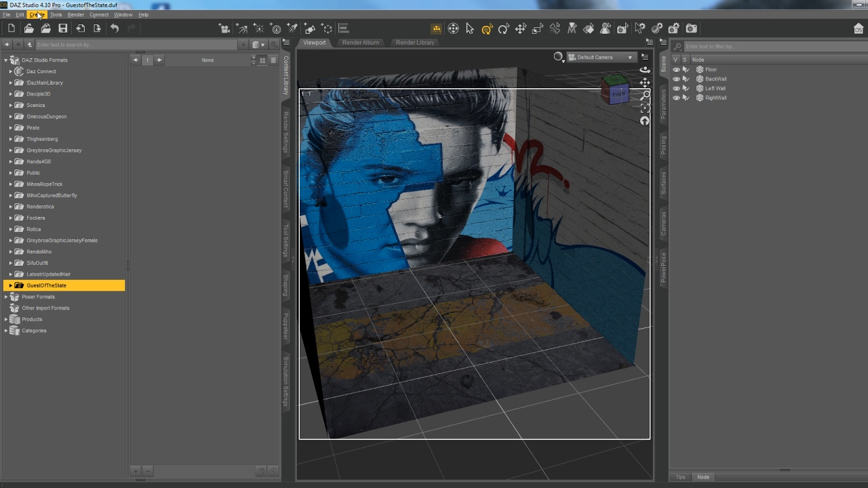Go to next content page arrow
The image size is (868, 488).
159,60
